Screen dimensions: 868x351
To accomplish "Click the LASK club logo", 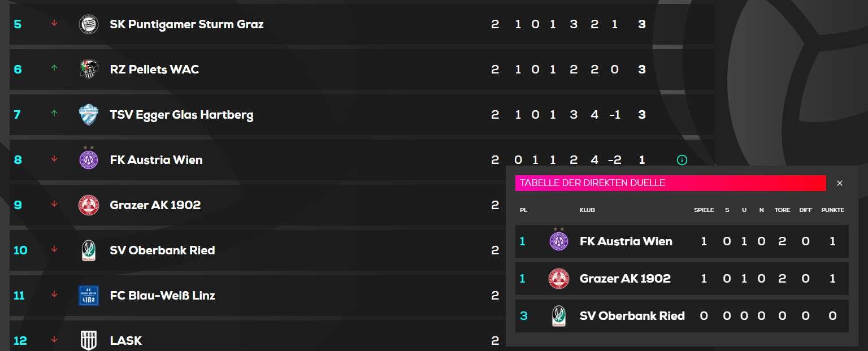I will pos(88,341).
